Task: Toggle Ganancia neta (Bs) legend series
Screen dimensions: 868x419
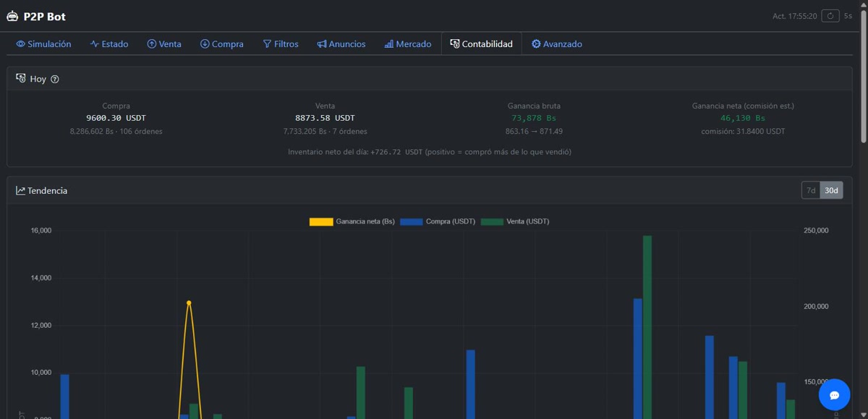Action: tap(352, 221)
